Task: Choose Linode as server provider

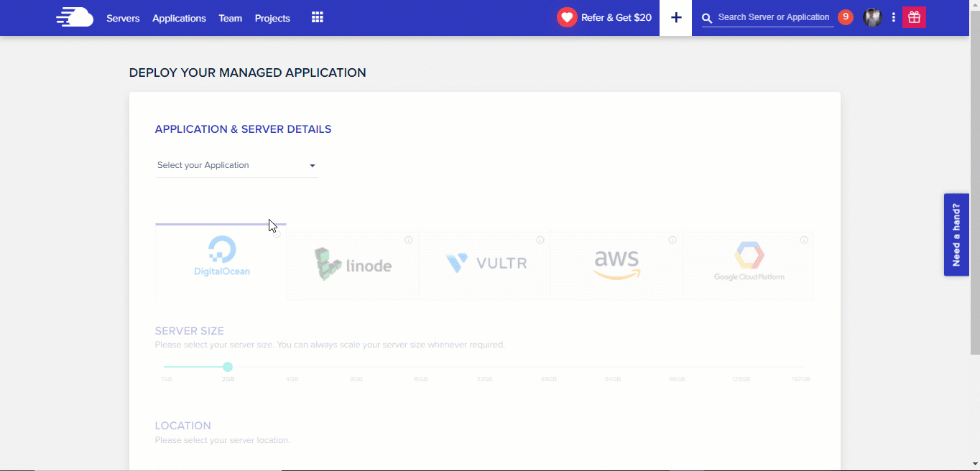Action: [x=353, y=264]
